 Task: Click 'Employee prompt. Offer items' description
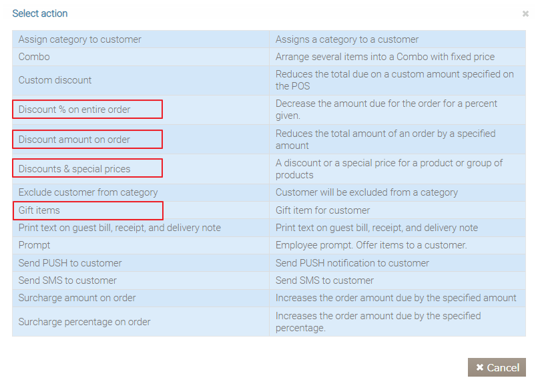(x=371, y=245)
